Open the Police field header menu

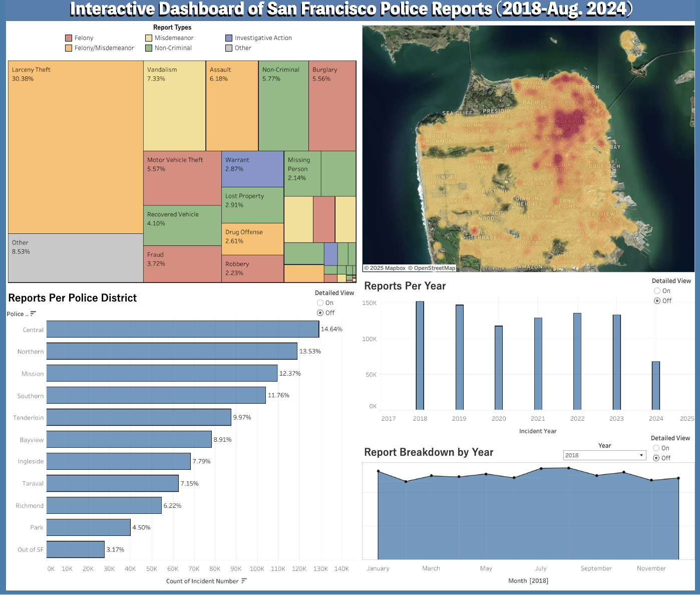point(17,314)
